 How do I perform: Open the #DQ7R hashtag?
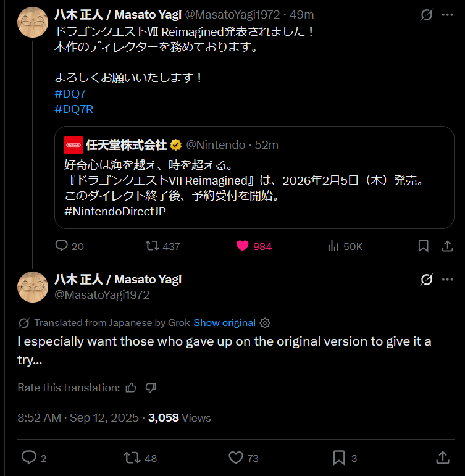tap(74, 109)
